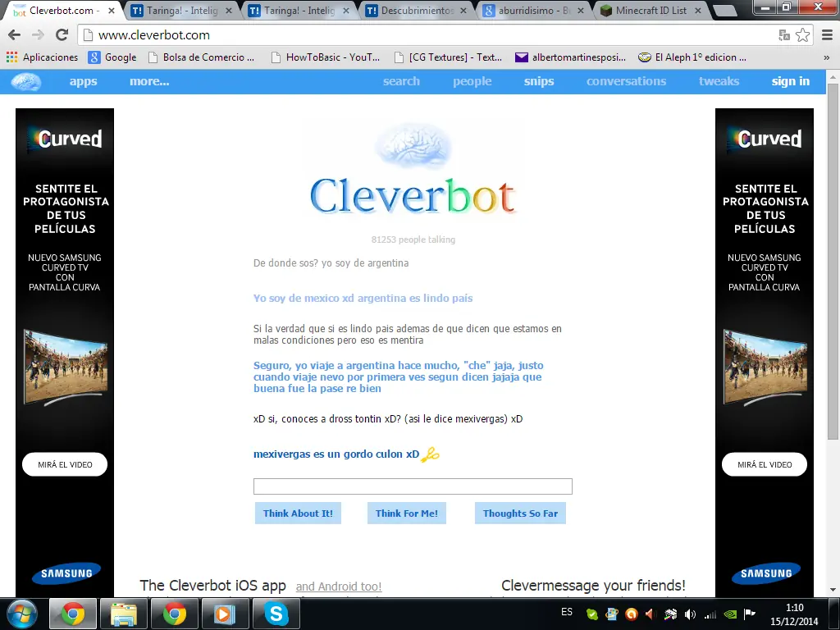
Task: Open the Chrome hamburger menu
Action: point(827,34)
